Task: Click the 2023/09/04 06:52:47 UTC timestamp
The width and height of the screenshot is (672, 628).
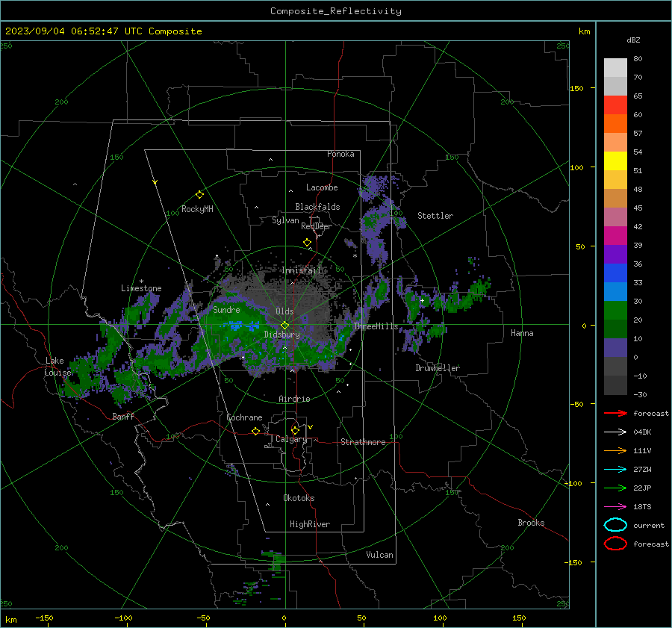Action: (x=103, y=31)
